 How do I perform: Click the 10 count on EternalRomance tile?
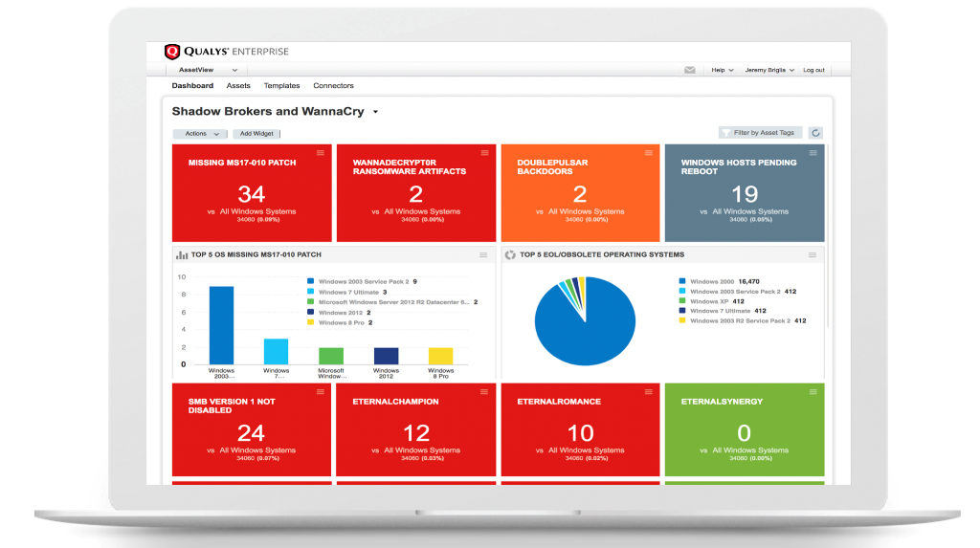point(580,433)
